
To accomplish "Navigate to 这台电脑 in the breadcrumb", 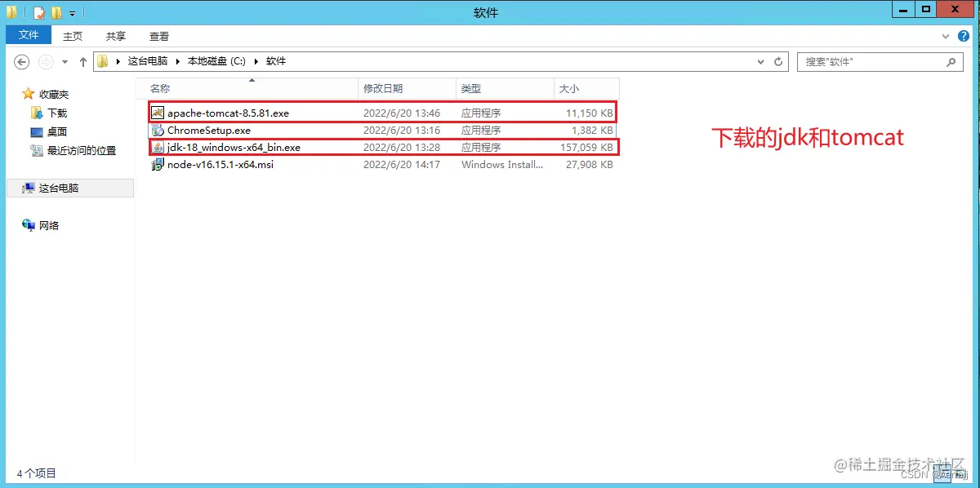I will pos(148,61).
